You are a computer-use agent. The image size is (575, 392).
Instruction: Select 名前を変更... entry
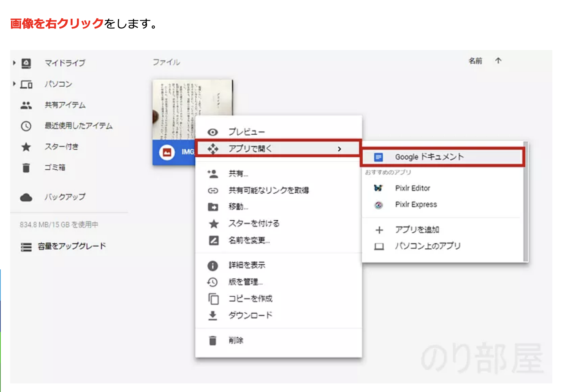[x=278, y=241]
